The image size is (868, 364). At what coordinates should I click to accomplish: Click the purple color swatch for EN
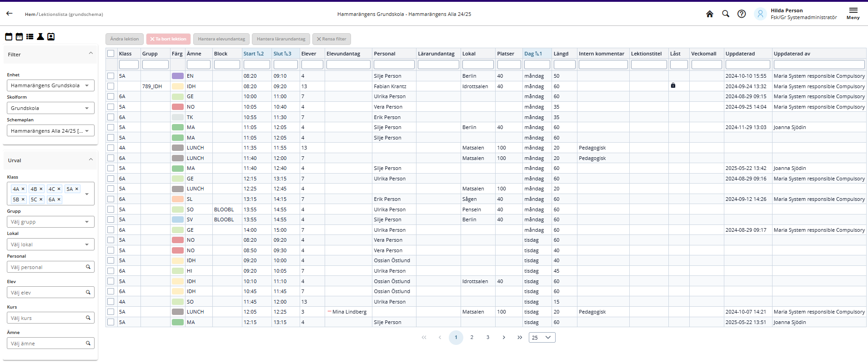(178, 76)
